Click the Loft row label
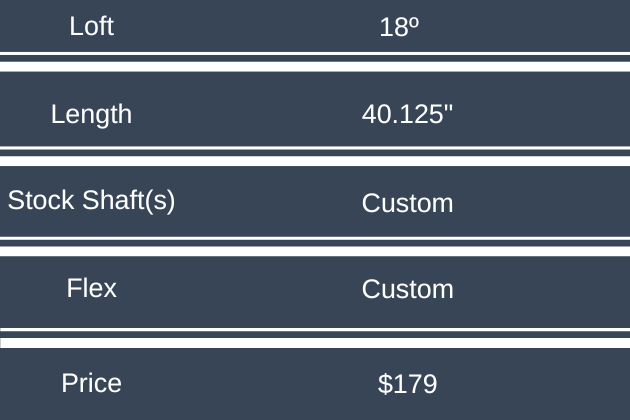The width and height of the screenshot is (630, 420). click(91, 26)
